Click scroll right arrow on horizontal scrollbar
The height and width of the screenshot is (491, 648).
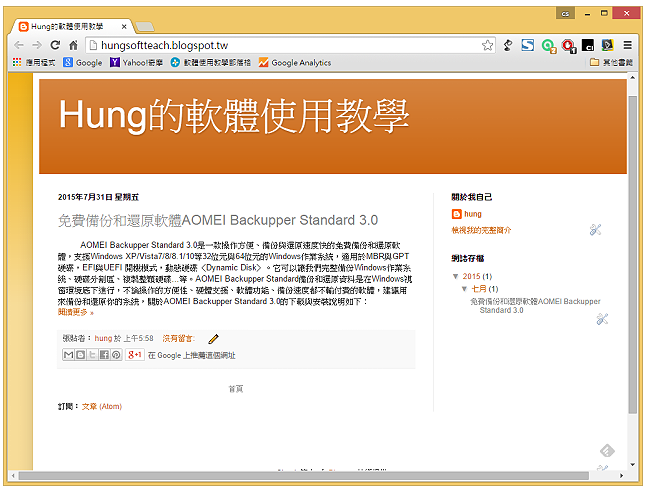[622, 476]
